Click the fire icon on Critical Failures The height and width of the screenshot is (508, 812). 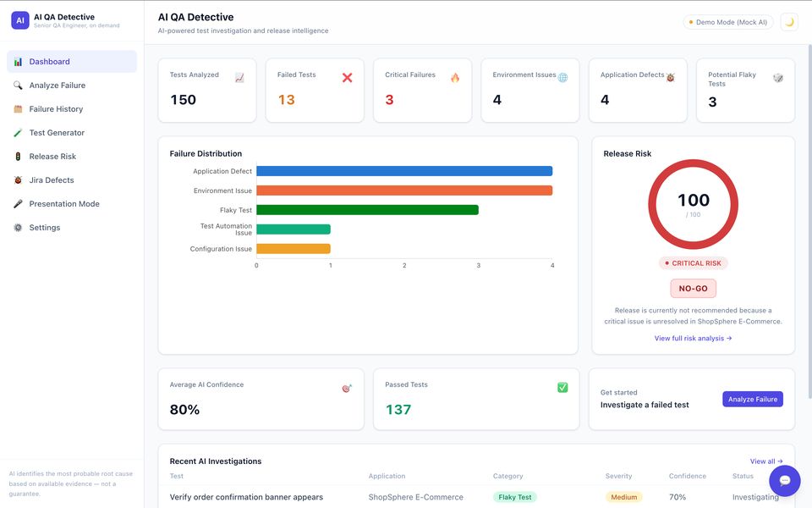455,78
